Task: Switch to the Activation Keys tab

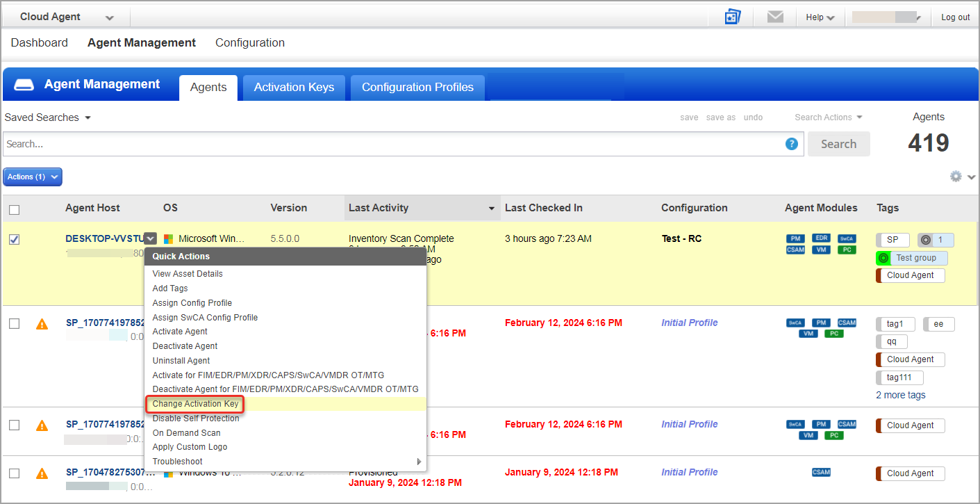Action: (x=294, y=88)
